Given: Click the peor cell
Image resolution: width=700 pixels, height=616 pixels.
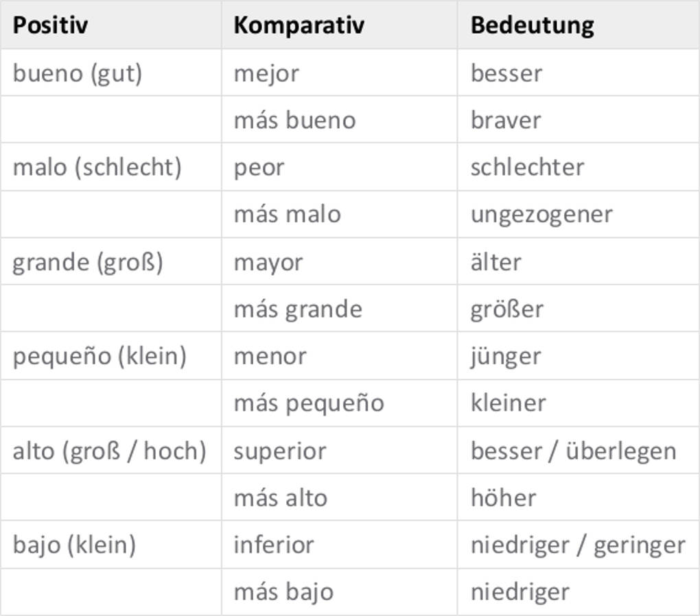Looking at the screenshot, I should pos(259,167).
